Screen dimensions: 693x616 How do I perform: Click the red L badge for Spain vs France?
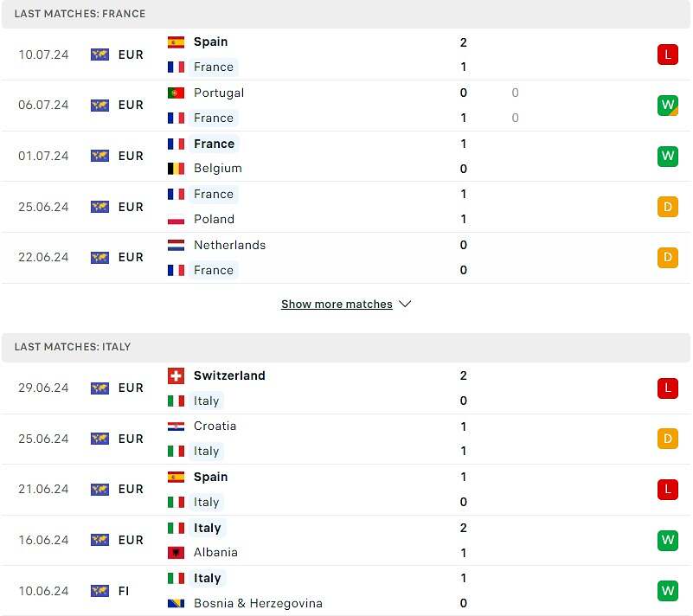tap(667, 55)
